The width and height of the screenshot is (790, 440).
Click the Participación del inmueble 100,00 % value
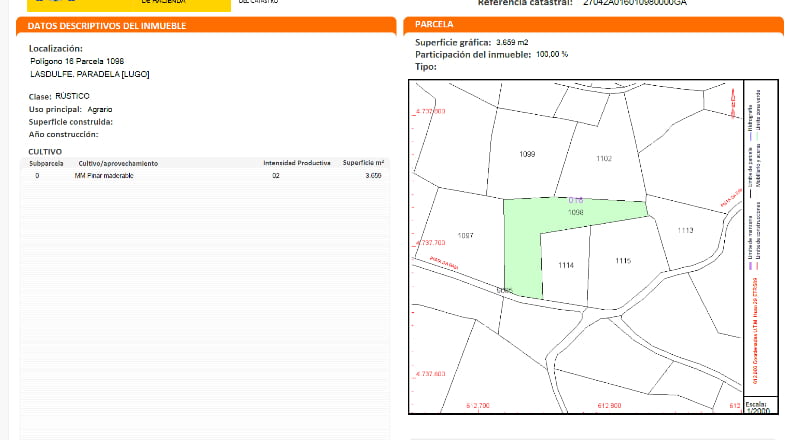click(x=552, y=54)
